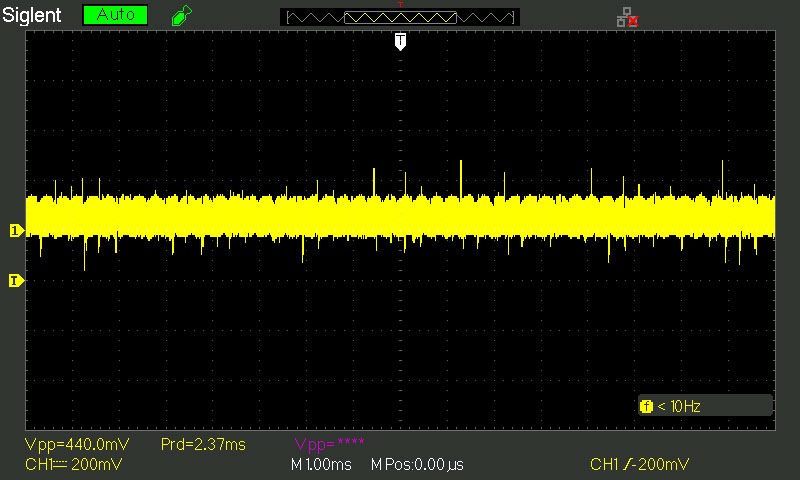Click the green Auto trigger mode indicator

115,15
